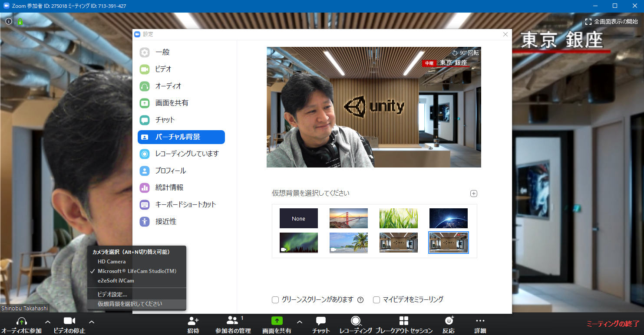Open the キーボードショートカット tab
The width and height of the screenshot is (644, 335).
(181, 204)
